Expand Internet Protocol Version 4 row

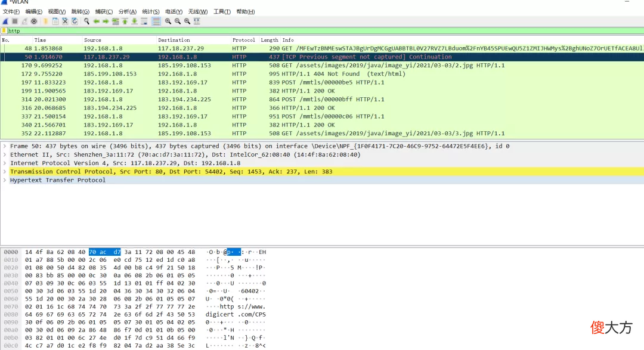5,163
